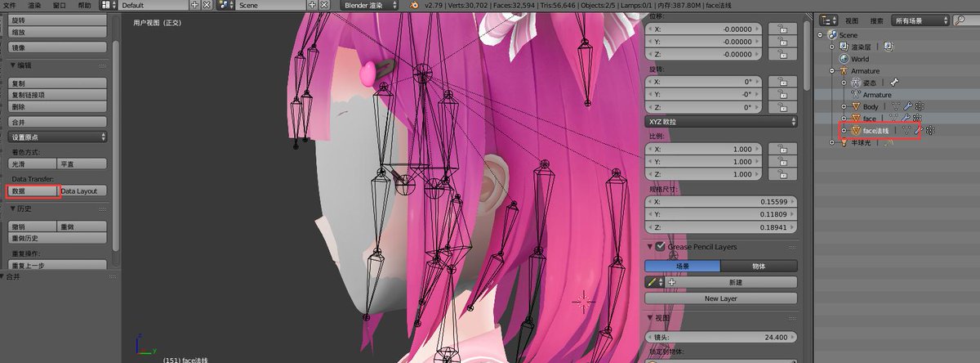Click the 数据 Data Transfer button
Viewport: 980px width, 363px height.
coord(33,190)
